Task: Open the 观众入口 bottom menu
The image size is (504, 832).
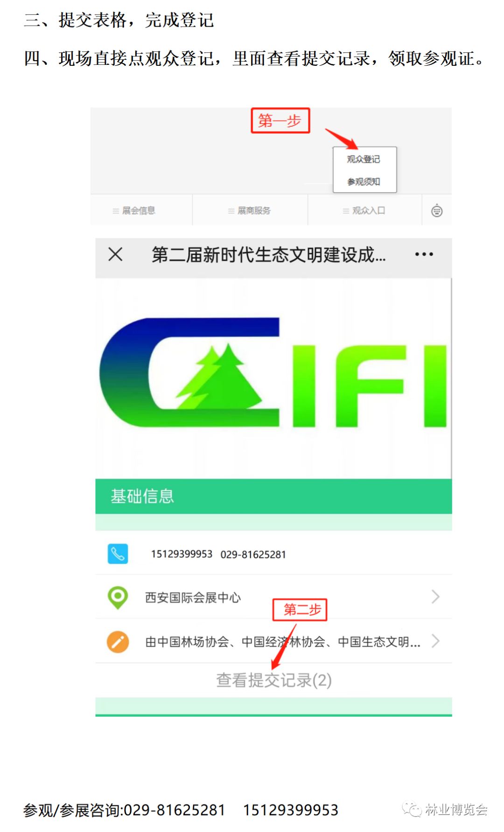Action: pyautogui.click(x=364, y=210)
